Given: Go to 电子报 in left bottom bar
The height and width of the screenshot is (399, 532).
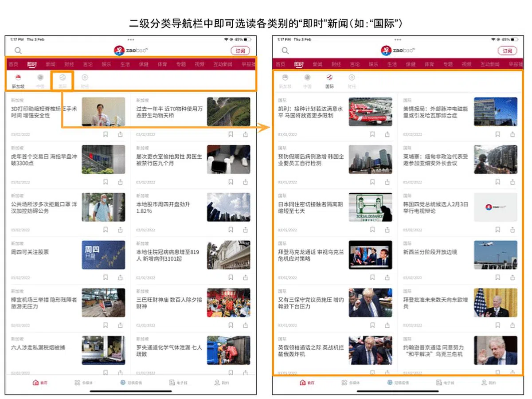Looking at the screenshot, I should click(177, 383).
